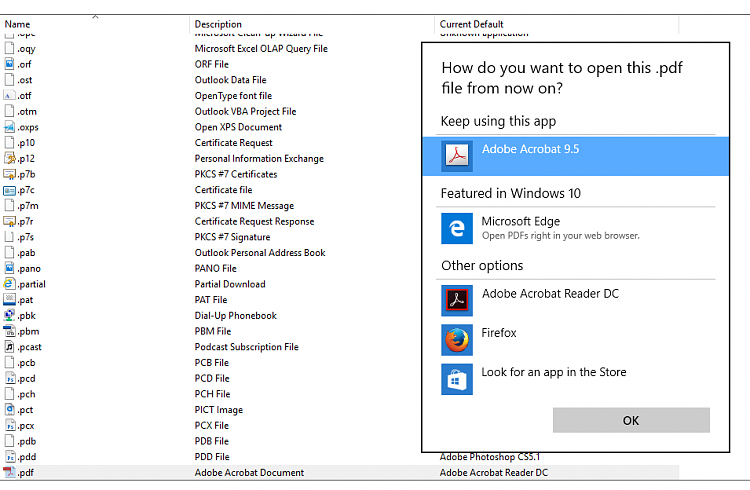Select the .otm extension name
The image size is (750, 490).
27,111
